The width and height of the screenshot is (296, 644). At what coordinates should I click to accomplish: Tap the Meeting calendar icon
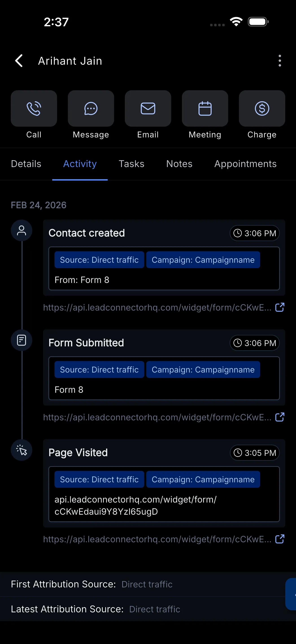tap(205, 108)
